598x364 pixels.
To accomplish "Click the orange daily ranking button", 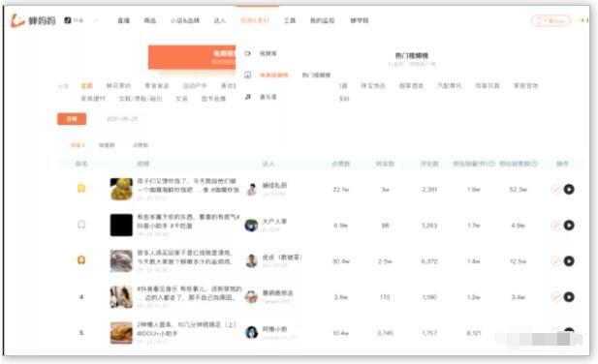I will (x=72, y=119).
